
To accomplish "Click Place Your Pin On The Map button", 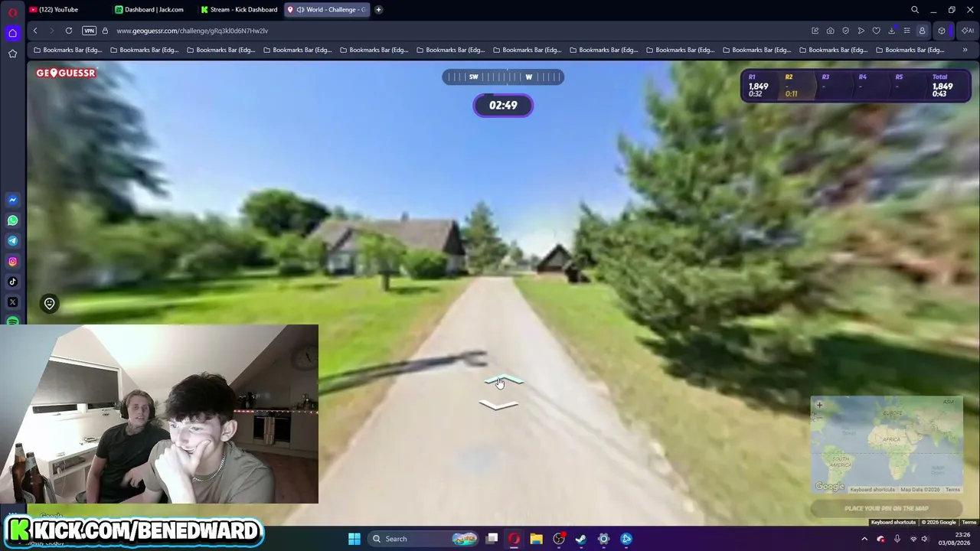I will (887, 508).
